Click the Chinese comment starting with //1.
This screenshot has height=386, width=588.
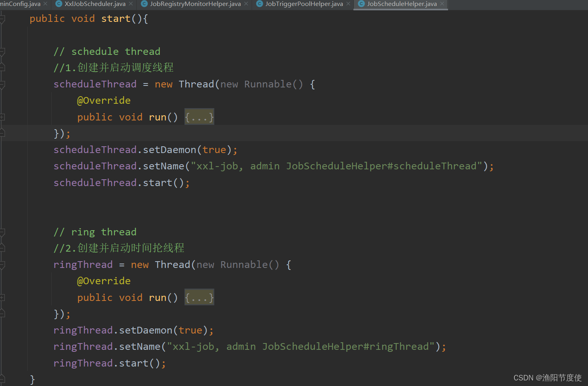tap(114, 68)
